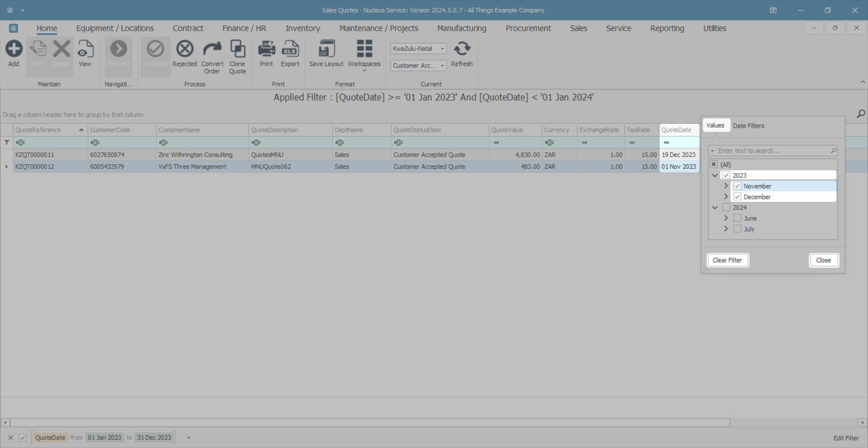This screenshot has height=448, width=868.
Task: Open Edit Filter link
Action: click(846, 438)
